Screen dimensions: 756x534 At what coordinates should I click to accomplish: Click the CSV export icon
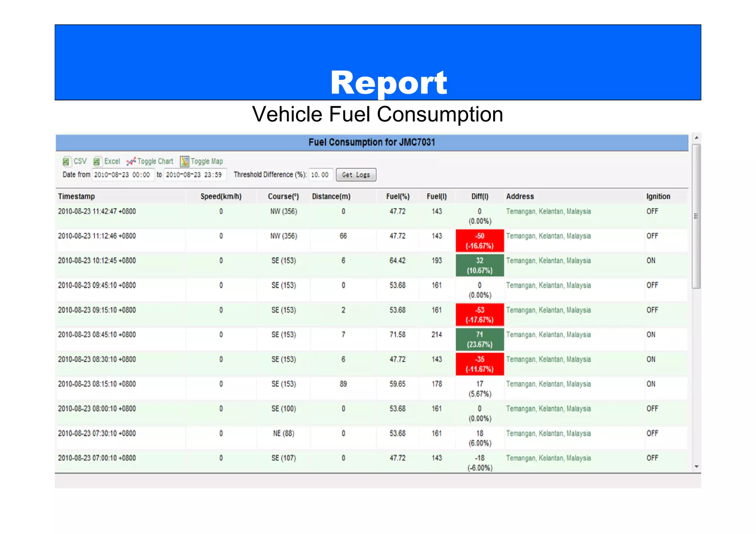(x=66, y=161)
